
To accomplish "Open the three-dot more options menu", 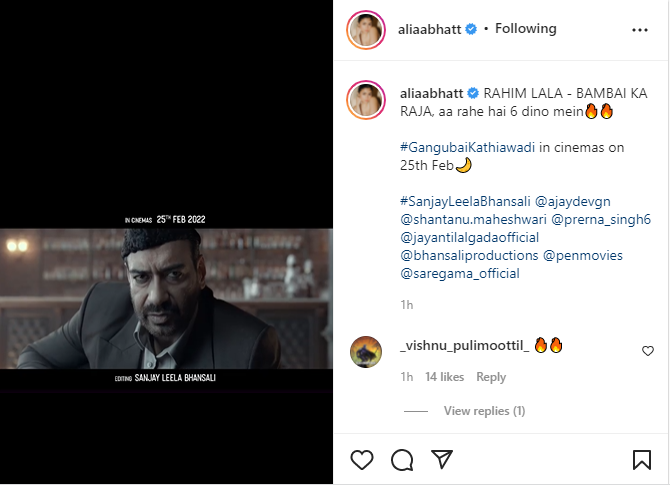I will (x=640, y=30).
